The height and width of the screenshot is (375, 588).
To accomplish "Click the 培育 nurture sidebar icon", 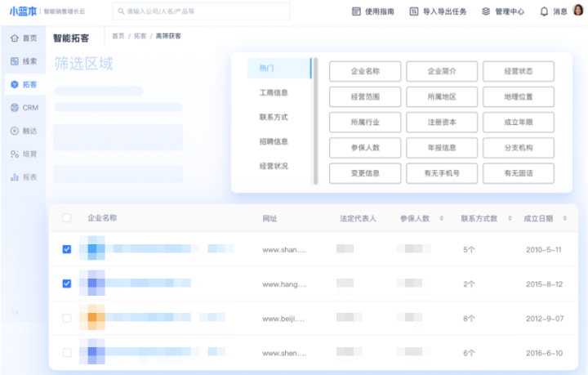I will click(15, 154).
